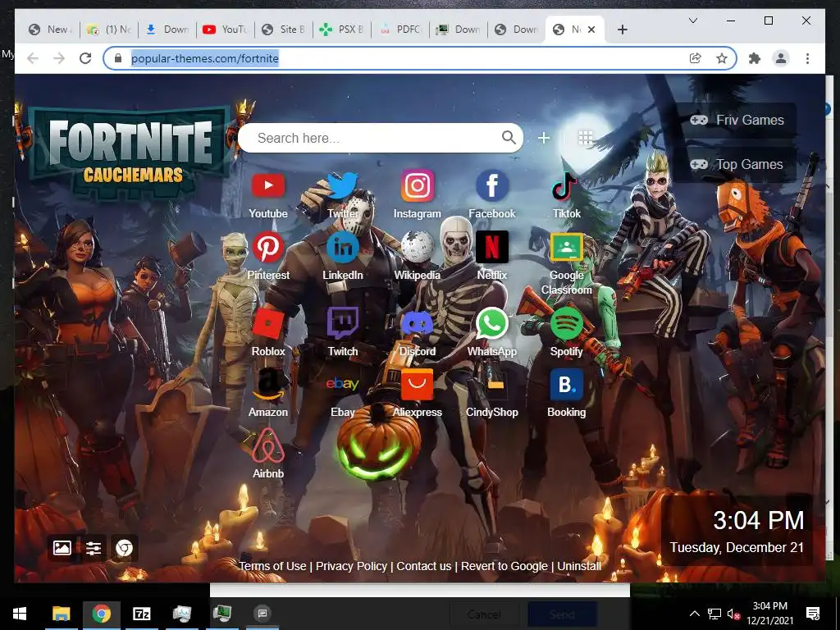Open the Google Classroom shortcut
Image resolution: width=840 pixels, height=630 pixels.
(566, 247)
